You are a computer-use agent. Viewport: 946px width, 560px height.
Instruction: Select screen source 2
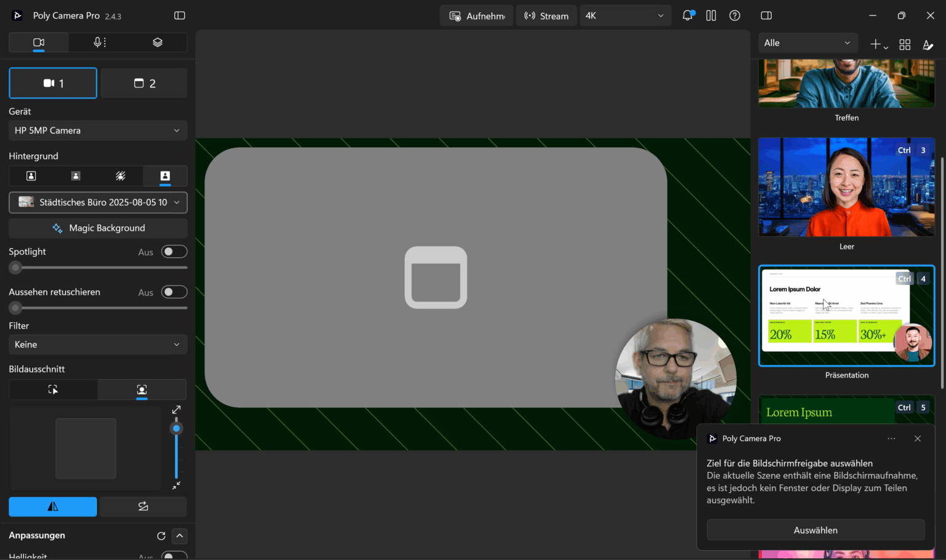click(x=144, y=83)
